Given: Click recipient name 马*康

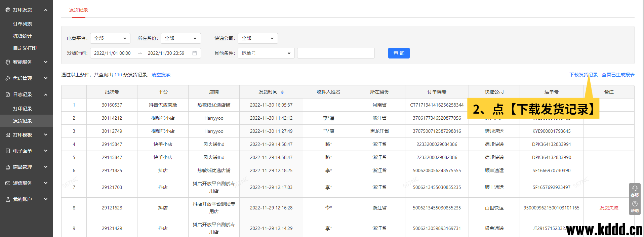Looking at the screenshot, I should point(328,131).
